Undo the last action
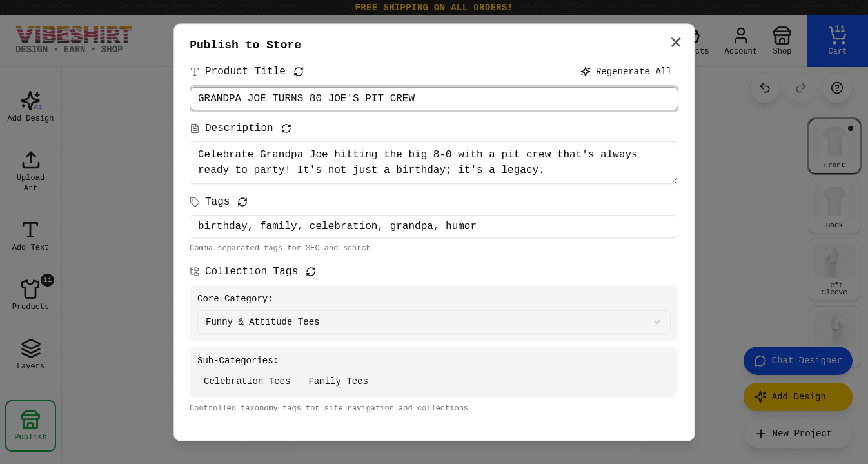 click(765, 88)
